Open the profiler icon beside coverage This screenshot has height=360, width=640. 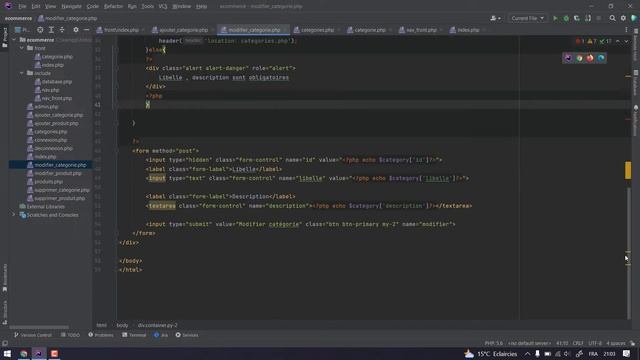point(588,18)
